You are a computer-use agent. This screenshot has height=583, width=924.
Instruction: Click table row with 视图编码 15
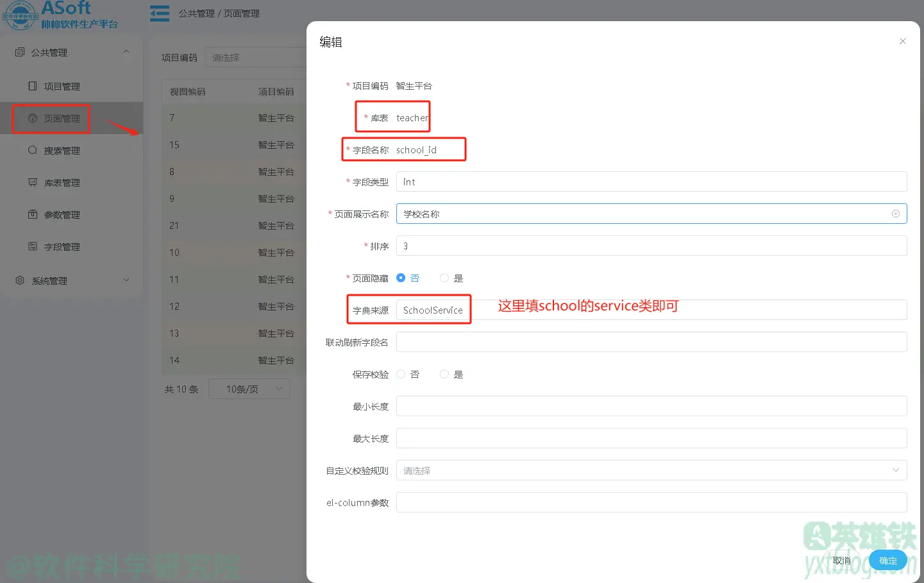234,144
